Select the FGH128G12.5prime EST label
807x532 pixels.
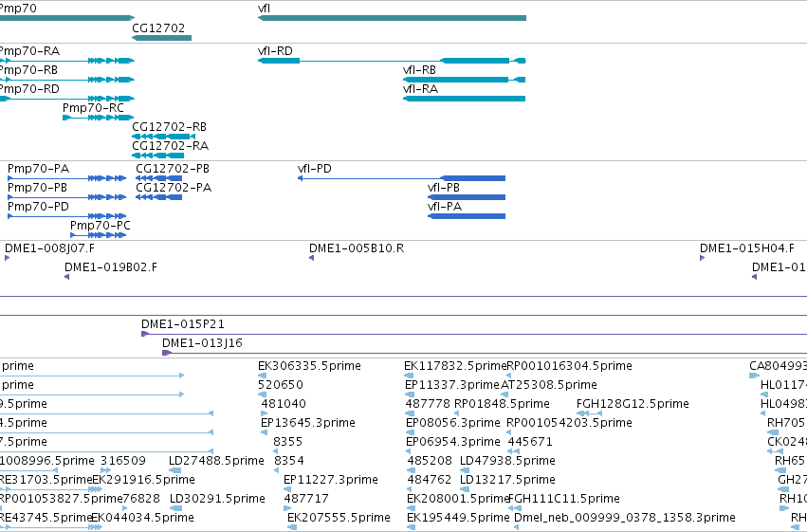633,404
